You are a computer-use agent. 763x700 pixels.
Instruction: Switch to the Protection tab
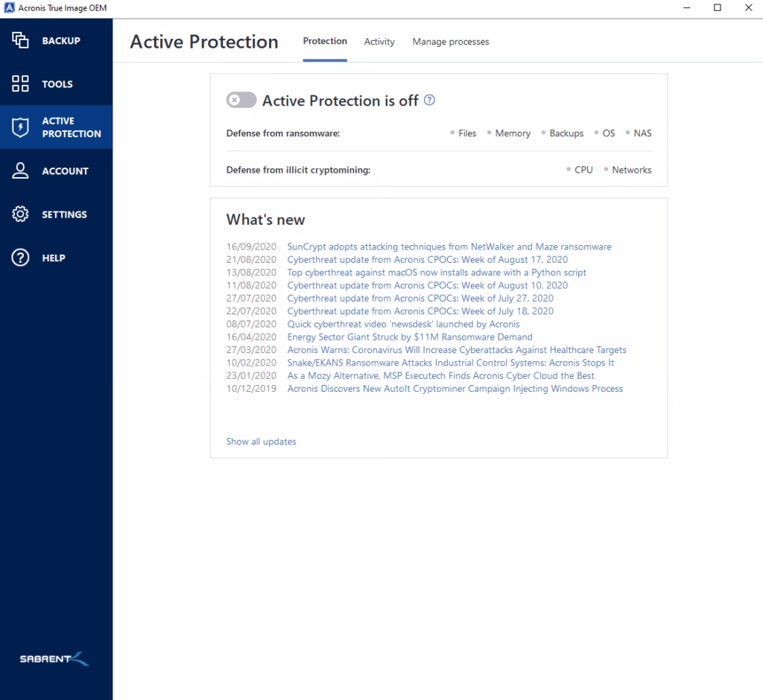pos(325,42)
